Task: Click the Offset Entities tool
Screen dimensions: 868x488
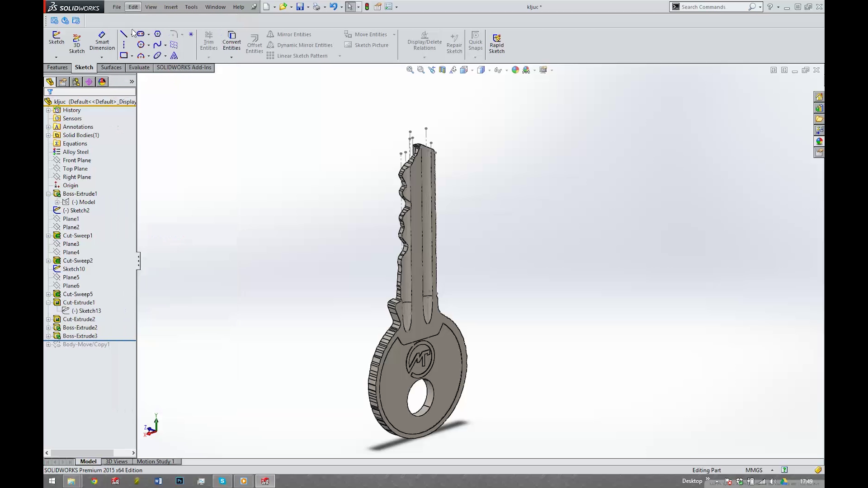Action: coord(254,43)
